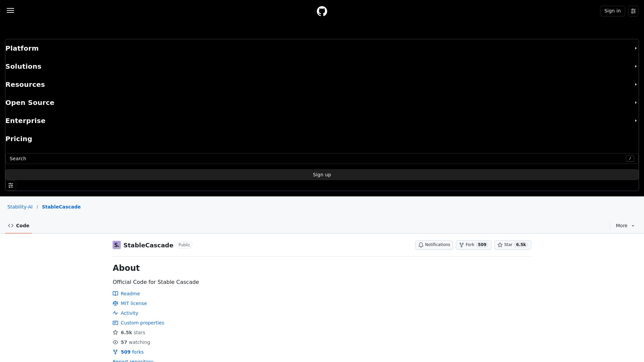Screen dimensions: 644x362
Task: View the 57 watching list
Action: [131, 342]
